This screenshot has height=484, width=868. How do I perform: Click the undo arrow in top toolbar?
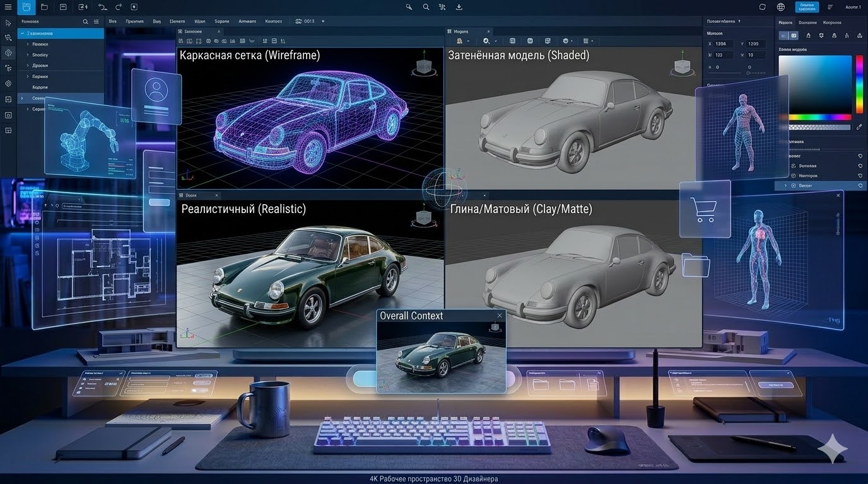(102, 7)
